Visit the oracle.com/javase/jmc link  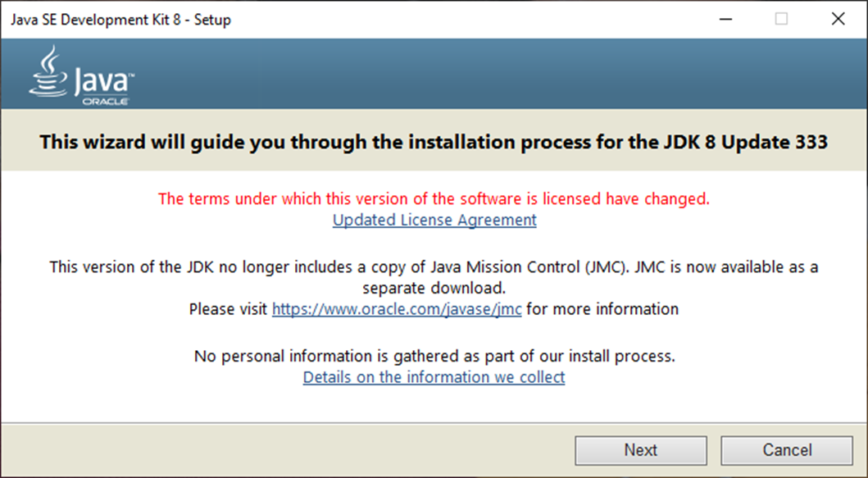click(x=397, y=309)
